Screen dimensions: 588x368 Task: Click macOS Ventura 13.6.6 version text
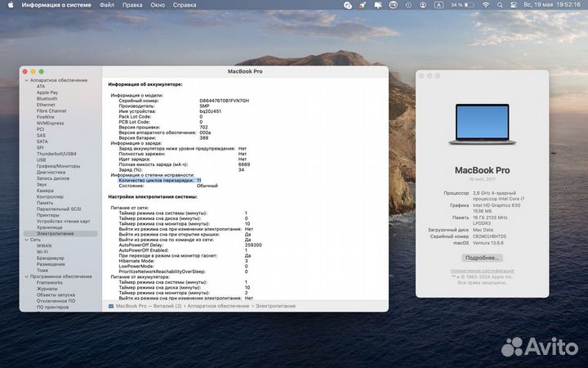pos(488,243)
